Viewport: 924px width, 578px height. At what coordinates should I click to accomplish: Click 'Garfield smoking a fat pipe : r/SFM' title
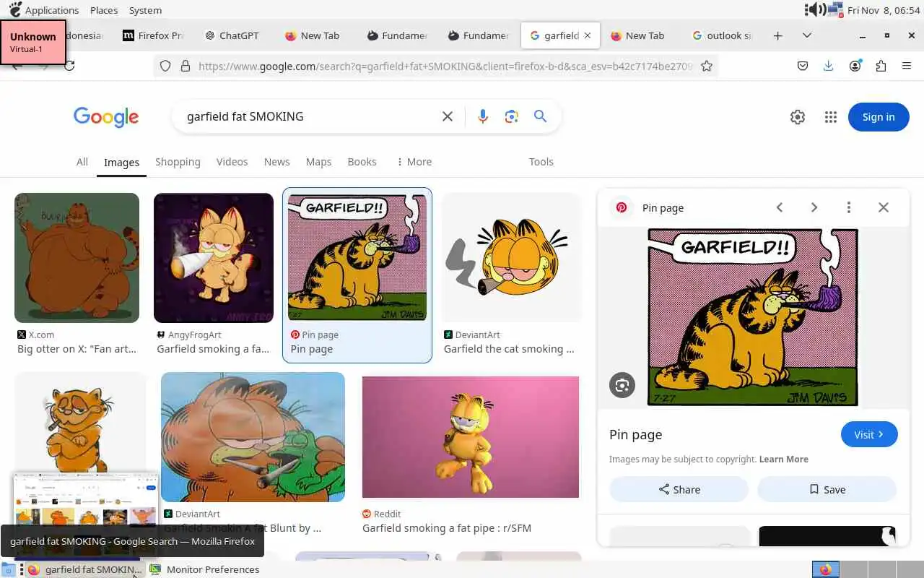click(447, 528)
